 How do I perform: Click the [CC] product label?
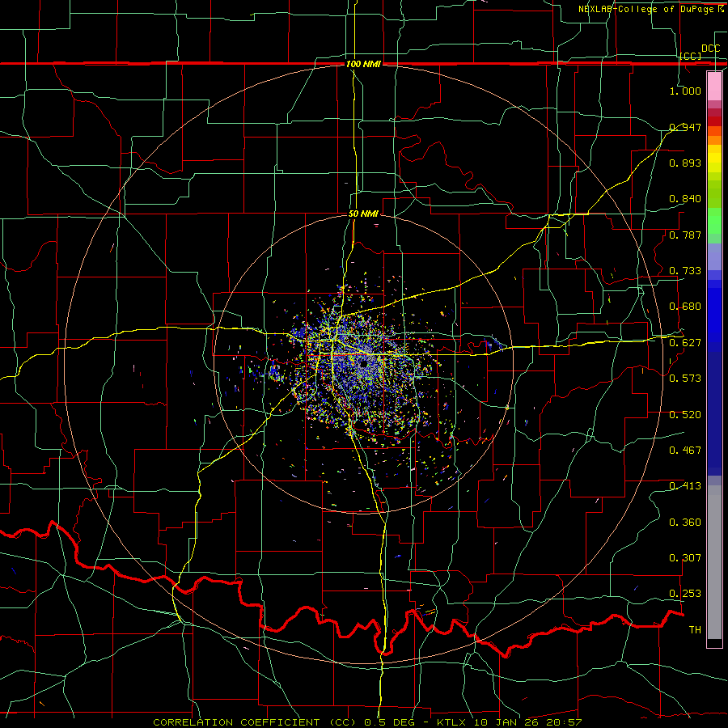[691, 56]
